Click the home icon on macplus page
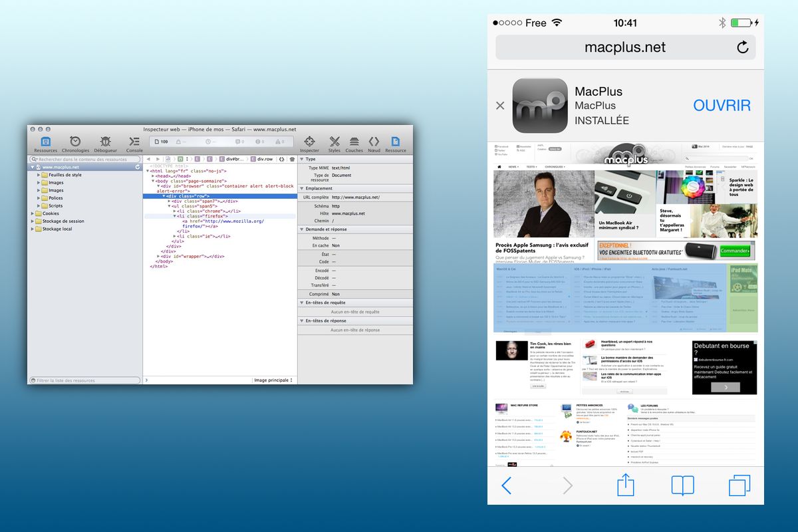Screen dimensions: 798x532 click(x=500, y=166)
